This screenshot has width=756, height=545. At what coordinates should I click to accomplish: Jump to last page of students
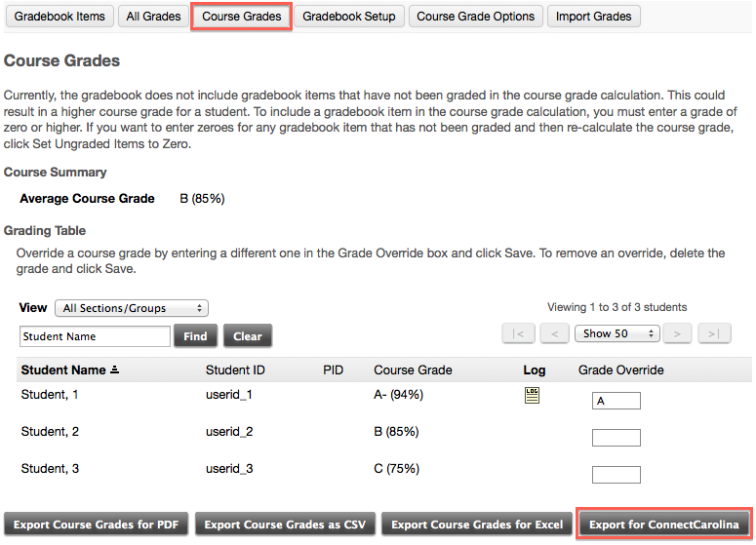(x=714, y=333)
